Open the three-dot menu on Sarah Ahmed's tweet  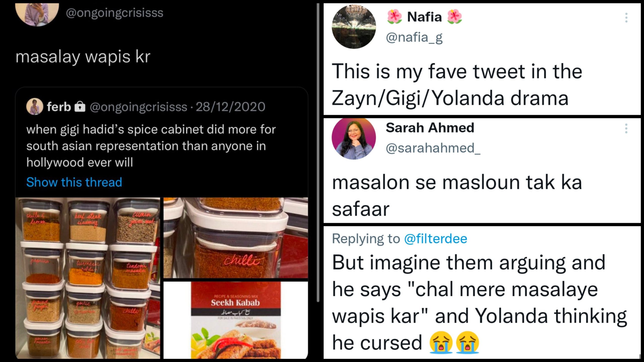[626, 129]
